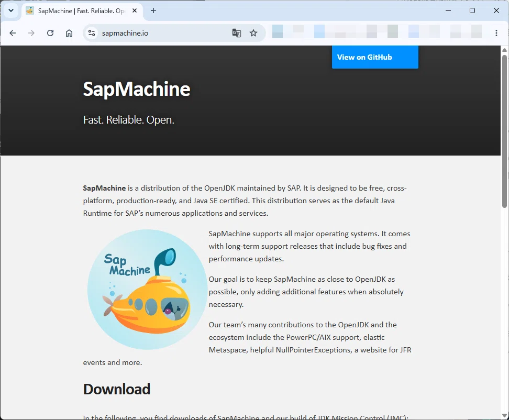Open the Chrome three-dot menu
This screenshot has height=420, width=509.
tap(496, 33)
